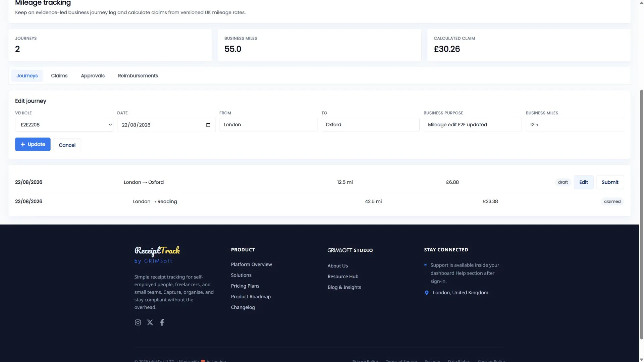This screenshot has height=362, width=644.
Task: Open the Changelog link
Action: (243, 307)
